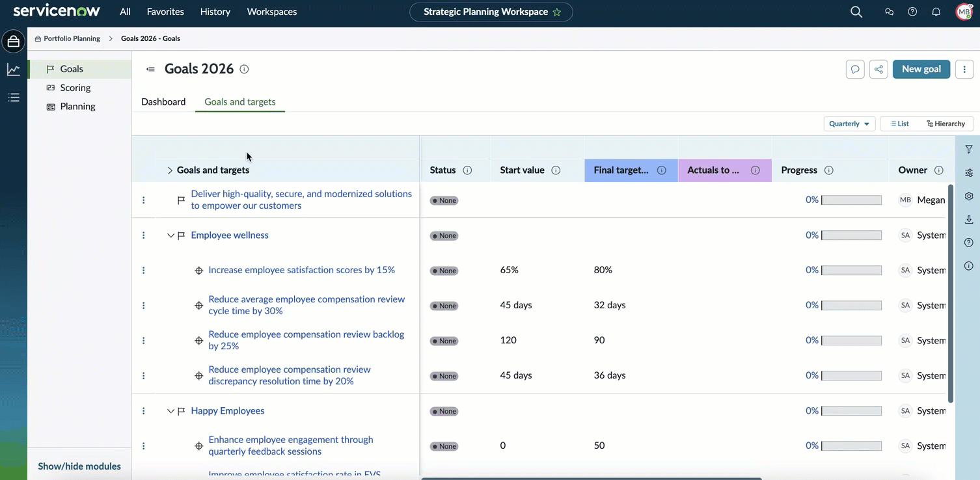
Task: Open the help question mark icon in header
Action: pyautogui.click(x=912, y=12)
